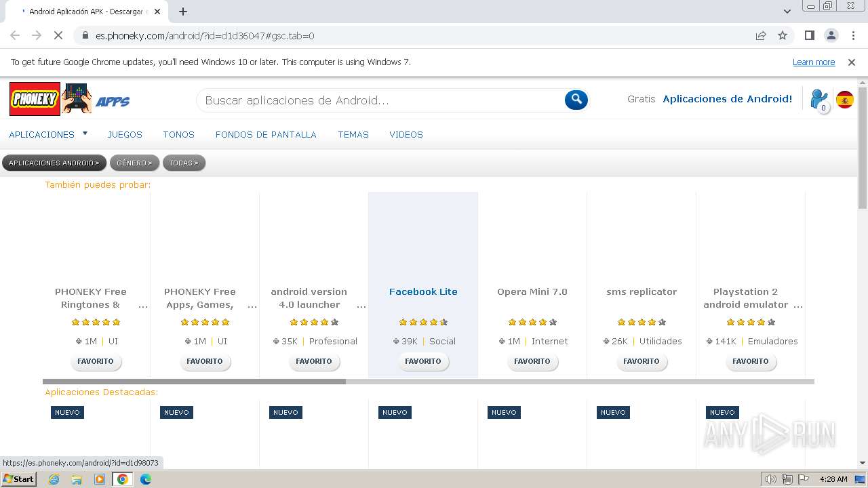Image resolution: width=868 pixels, height=488 pixels.
Task: Click the Chrome reload/stop loading button
Action: pos(58,35)
